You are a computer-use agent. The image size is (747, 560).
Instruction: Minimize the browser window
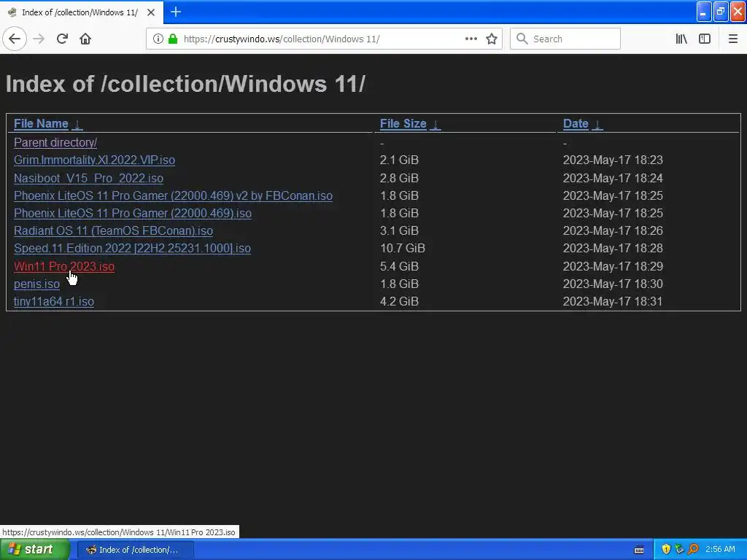pyautogui.click(x=704, y=12)
